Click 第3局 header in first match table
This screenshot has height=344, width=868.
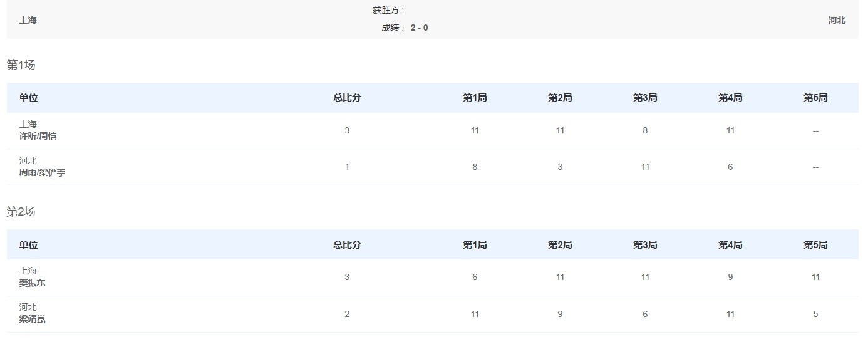tap(645, 98)
